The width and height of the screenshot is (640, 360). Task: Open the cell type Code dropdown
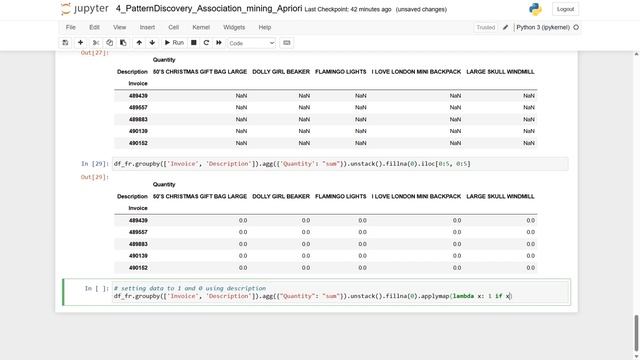[x=251, y=43]
